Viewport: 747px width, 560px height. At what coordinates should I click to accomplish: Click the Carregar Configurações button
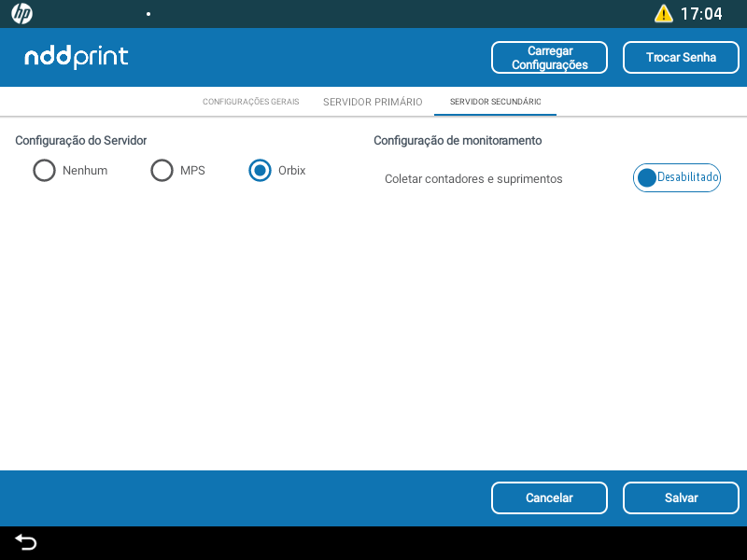[549, 58]
